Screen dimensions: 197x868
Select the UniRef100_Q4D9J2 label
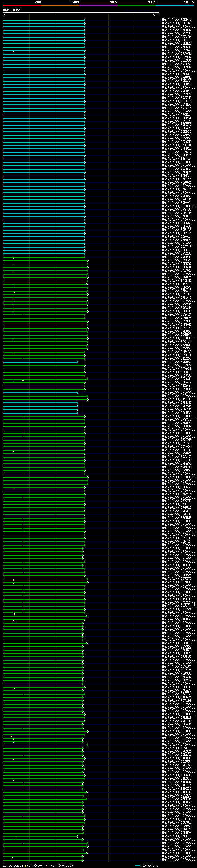(x=177, y=778)
